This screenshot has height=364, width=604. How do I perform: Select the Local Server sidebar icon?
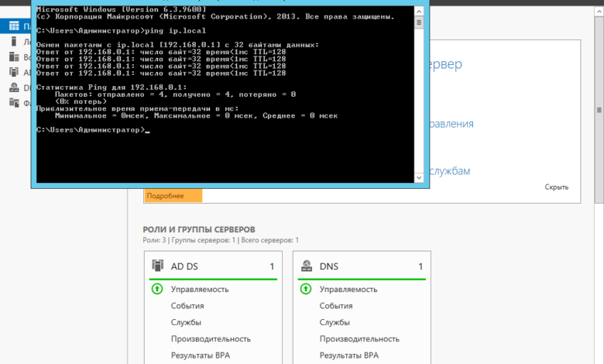click(x=14, y=42)
